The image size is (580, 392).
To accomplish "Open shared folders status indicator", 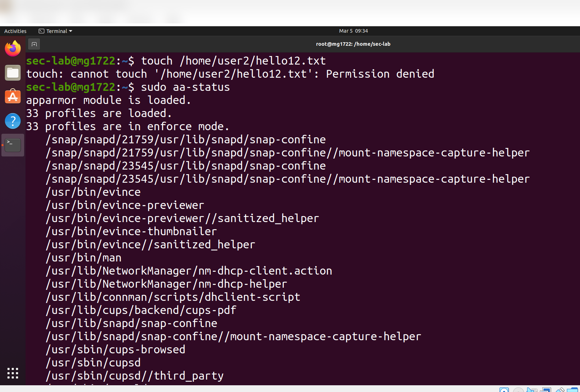I will coord(572,390).
